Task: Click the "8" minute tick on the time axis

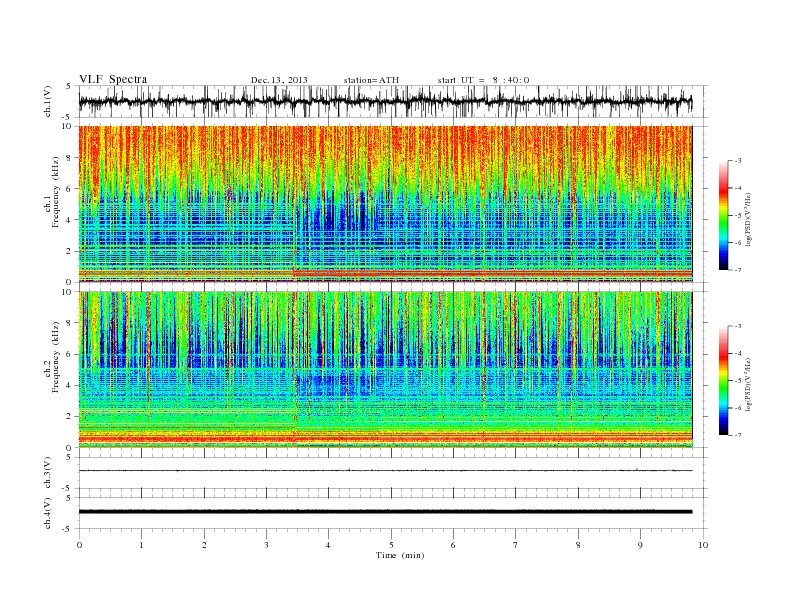Action: tap(578, 545)
